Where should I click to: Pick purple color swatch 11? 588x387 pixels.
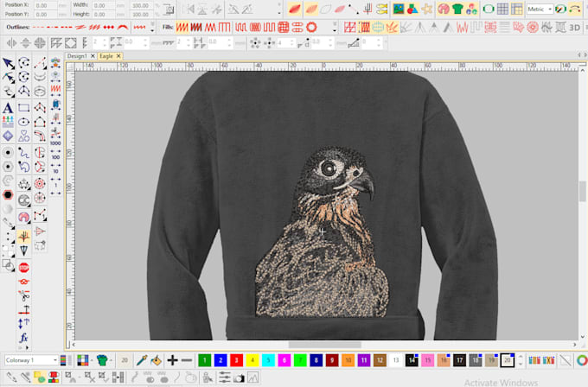point(364,360)
